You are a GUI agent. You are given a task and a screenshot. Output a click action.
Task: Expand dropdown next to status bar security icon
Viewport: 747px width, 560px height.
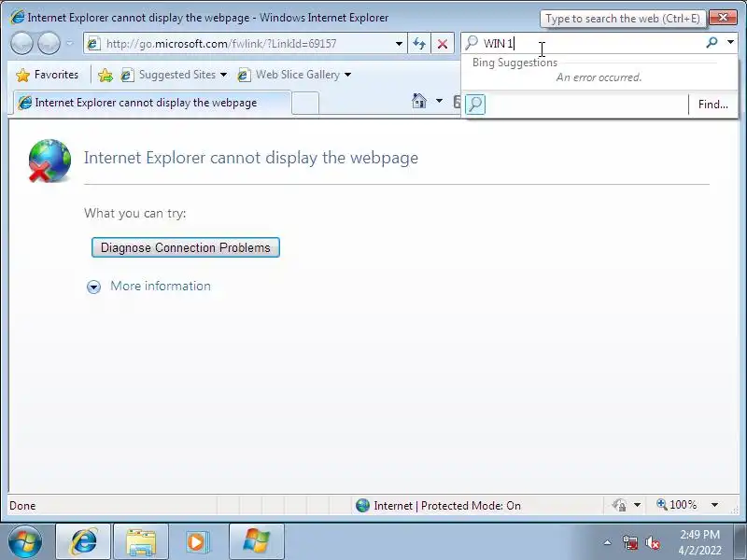637,505
